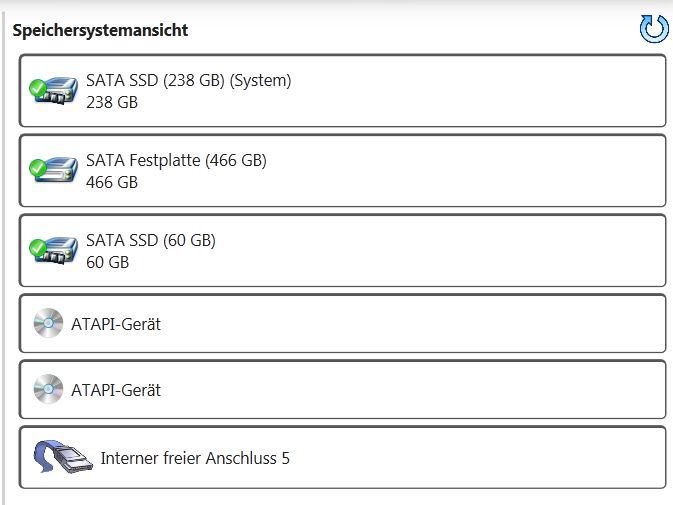This screenshot has width=673, height=505.
Task: Click the Speichersystemansicht heading
Action: 100,30
